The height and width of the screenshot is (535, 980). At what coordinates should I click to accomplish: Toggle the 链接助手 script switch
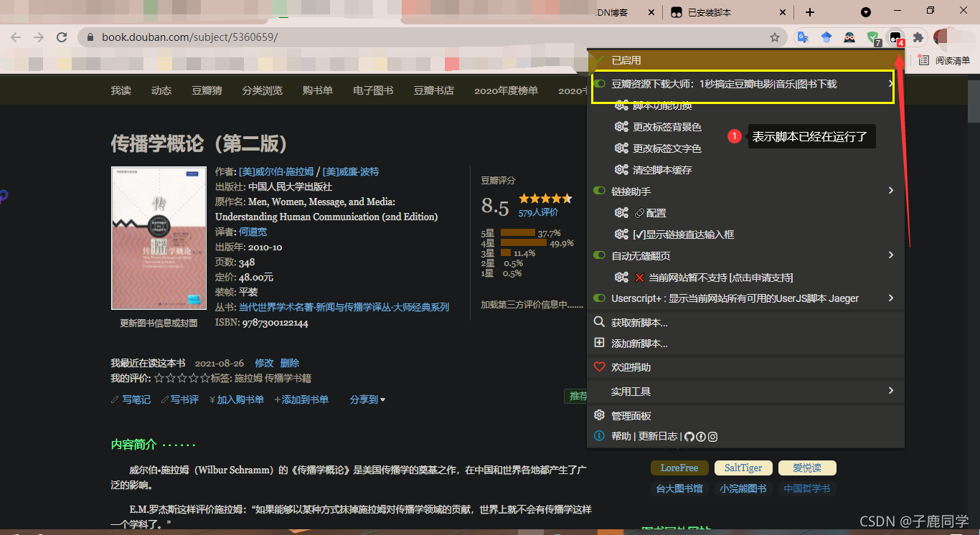click(x=600, y=191)
